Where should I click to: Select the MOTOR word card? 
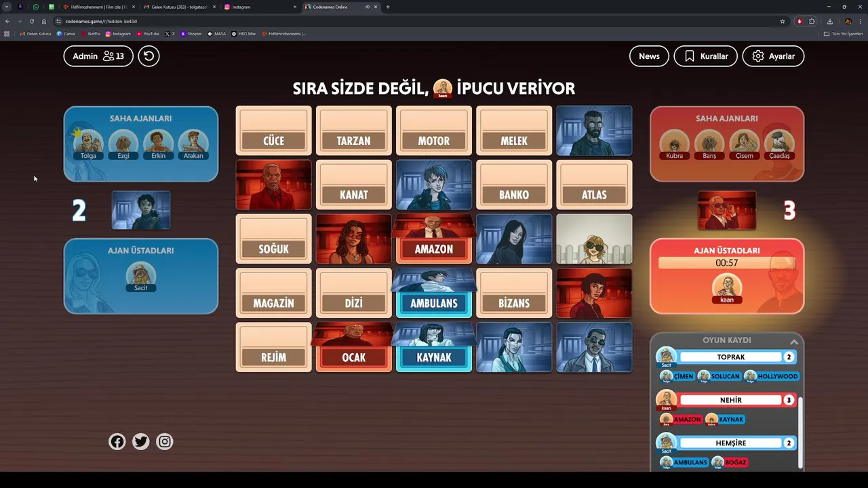(433, 131)
